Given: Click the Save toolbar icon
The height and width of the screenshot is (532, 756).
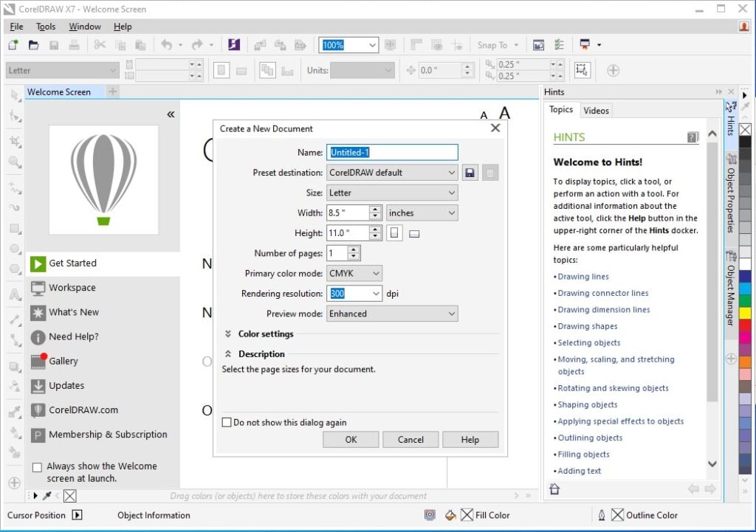Looking at the screenshot, I should [54, 45].
